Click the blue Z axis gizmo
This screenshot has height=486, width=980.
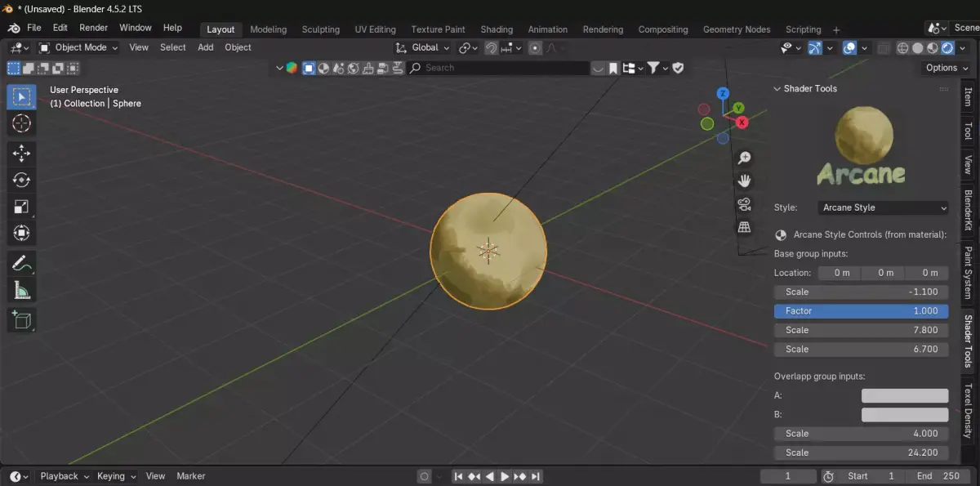[x=723, y=94]
